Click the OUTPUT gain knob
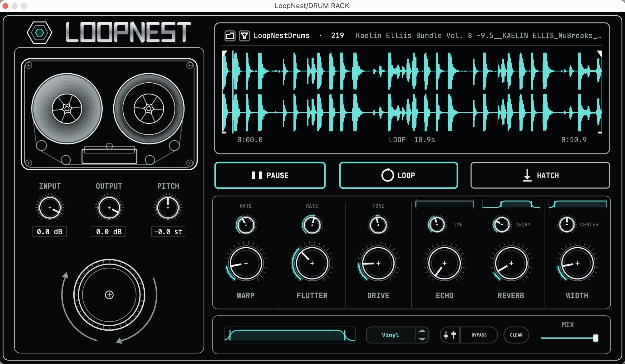Image resolution: width=625 pixels, height=364 pixels. pos(109,208)
